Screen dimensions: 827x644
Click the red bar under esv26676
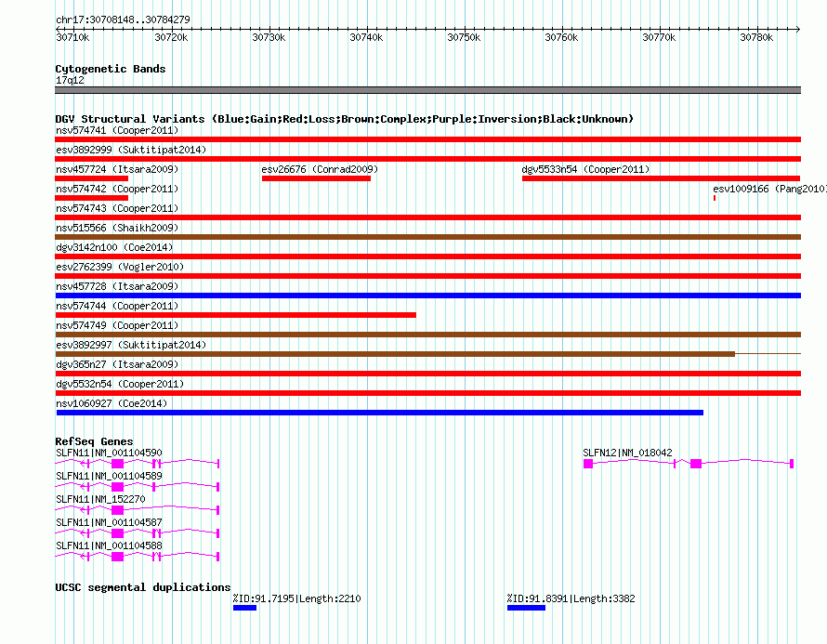click(317, 178)
